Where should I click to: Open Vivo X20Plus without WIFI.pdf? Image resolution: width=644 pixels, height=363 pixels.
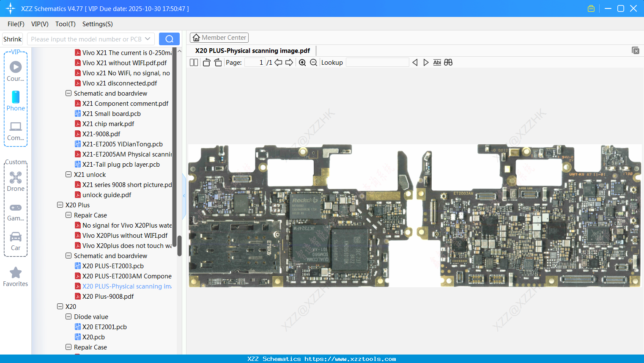[x=125, y=235]
